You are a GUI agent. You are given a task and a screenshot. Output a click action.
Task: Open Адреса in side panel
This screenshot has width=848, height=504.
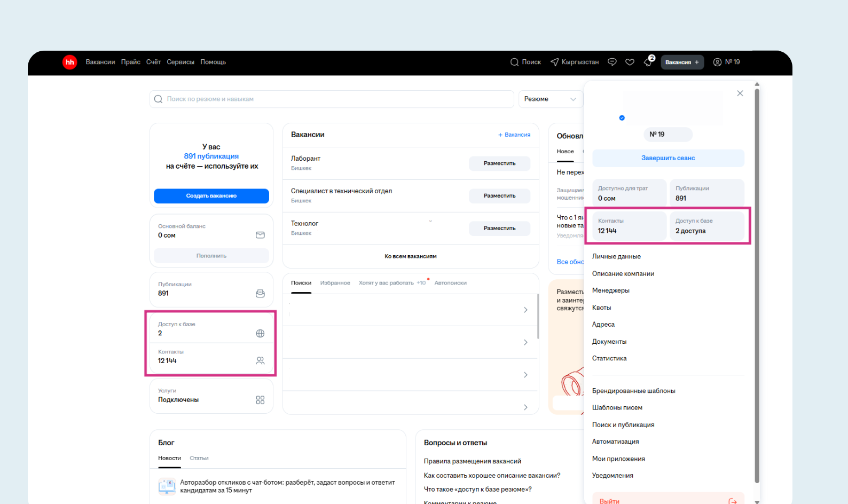point(603,325)
